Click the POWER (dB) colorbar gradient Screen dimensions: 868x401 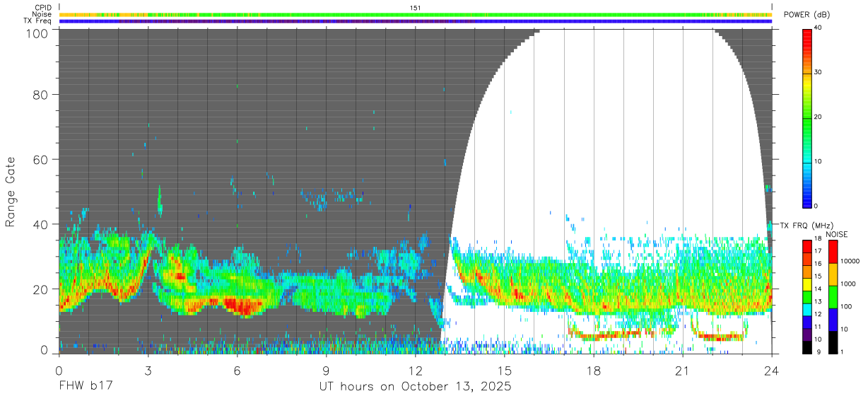(807, 117)
